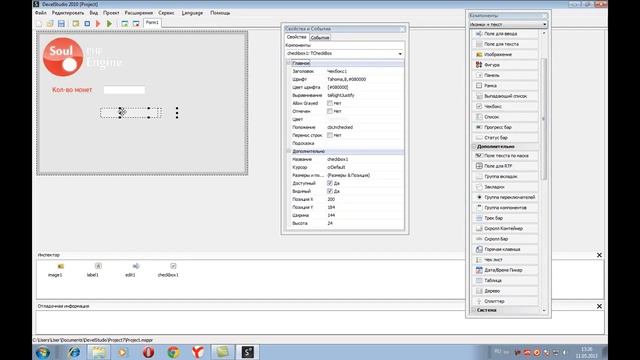Uncheck the Видимый property checkbox
The height and width of the screenshot is (360, 640).
click(330, 191)
